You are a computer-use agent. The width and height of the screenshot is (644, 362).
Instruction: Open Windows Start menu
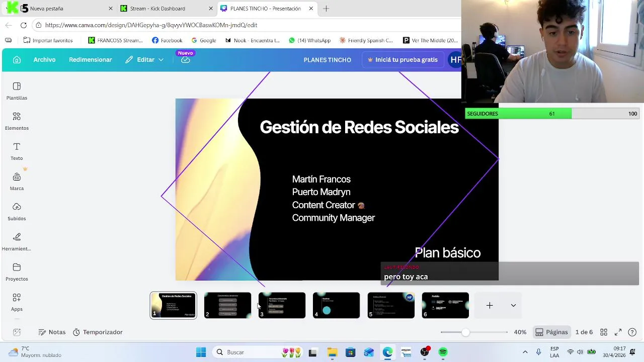point(201,352)
